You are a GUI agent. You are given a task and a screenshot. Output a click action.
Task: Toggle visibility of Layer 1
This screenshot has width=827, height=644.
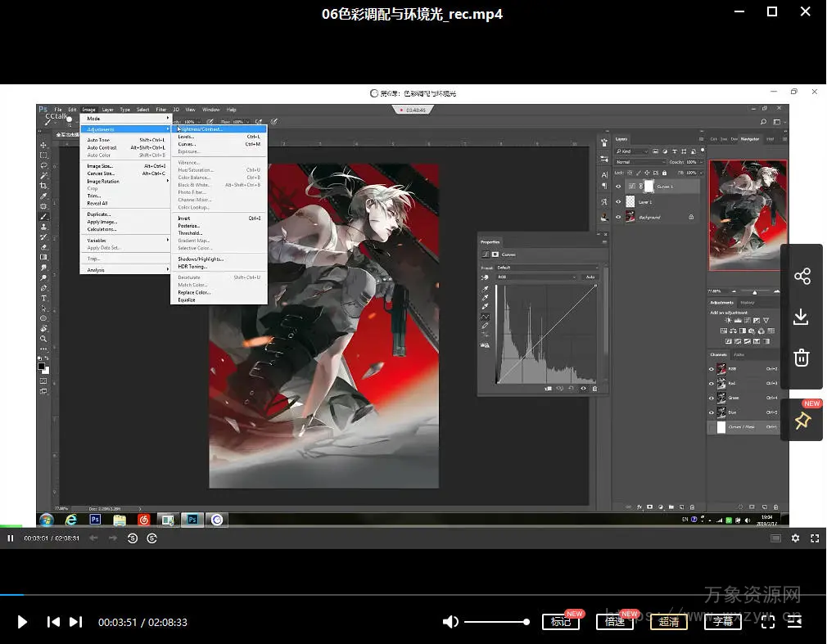tap(618, 201)
